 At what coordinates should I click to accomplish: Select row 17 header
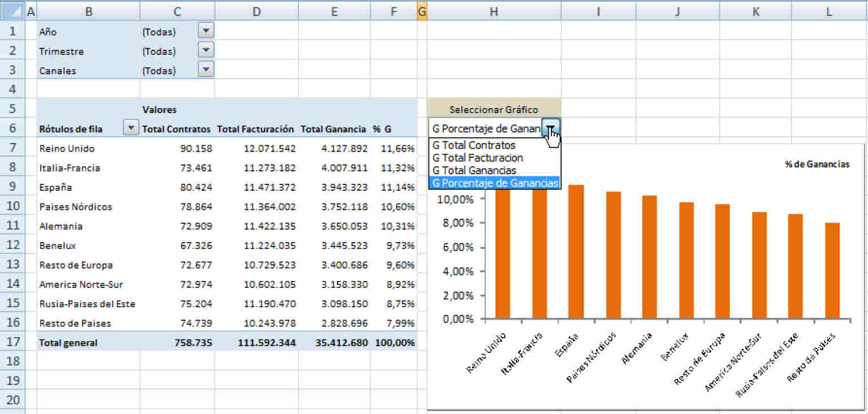pos(12,342)
